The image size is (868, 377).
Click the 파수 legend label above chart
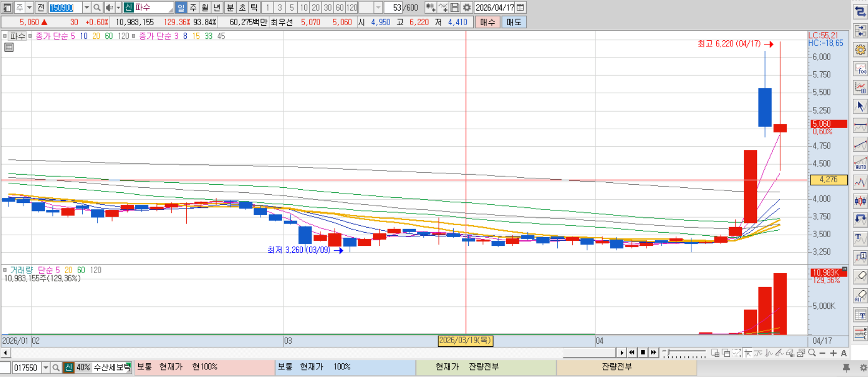click(x=18, y=36)
